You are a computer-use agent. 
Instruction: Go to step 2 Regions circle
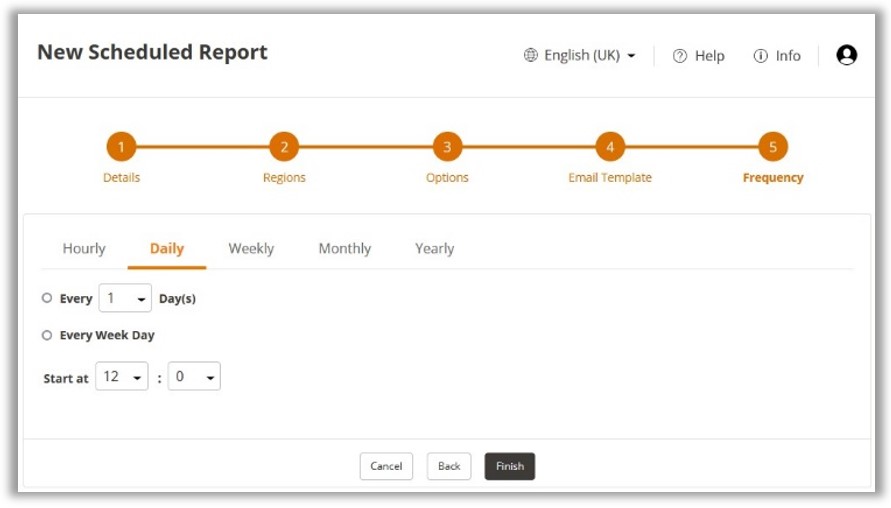(284, 147)
